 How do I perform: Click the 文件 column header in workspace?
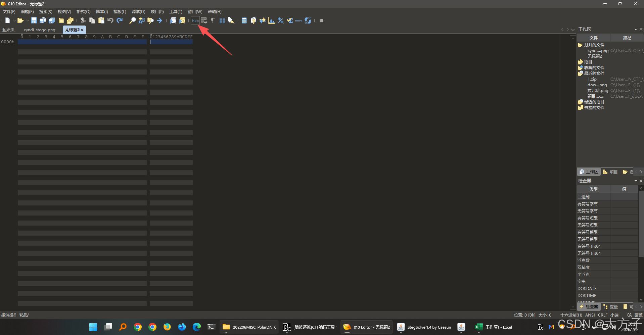[x=594, y=38]
